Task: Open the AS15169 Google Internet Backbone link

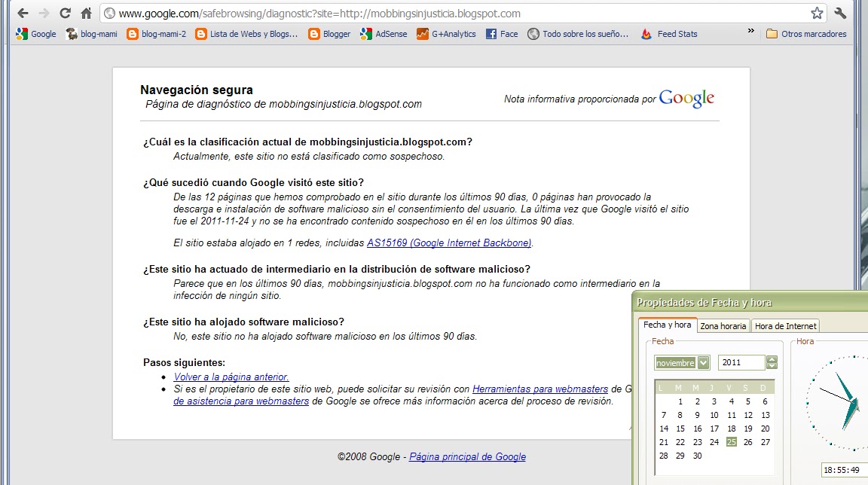Action: coord(449,242)
